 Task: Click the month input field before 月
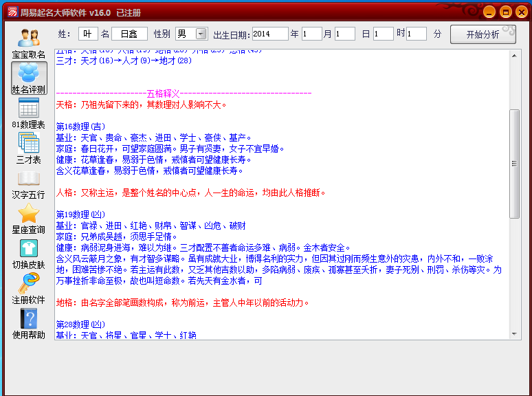coord(311,34)
